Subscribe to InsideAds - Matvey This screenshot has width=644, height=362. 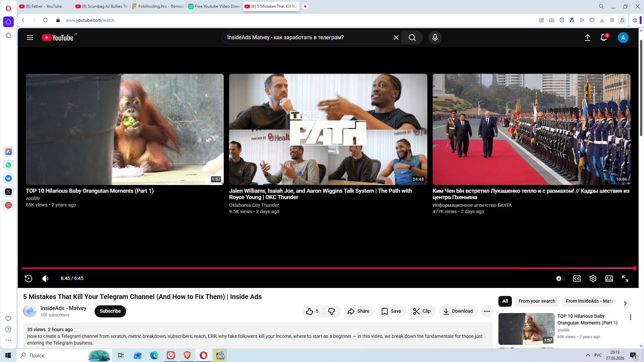point(110,311)
